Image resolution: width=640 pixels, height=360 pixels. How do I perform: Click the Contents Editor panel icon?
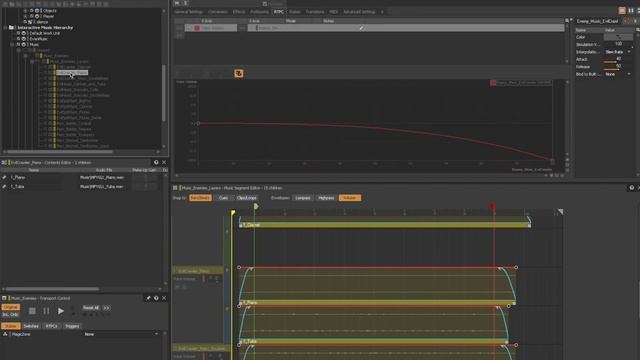point(4,162)
